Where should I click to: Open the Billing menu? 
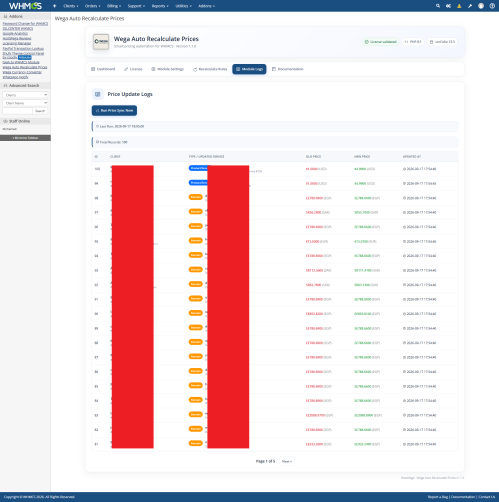pos(114,6)
